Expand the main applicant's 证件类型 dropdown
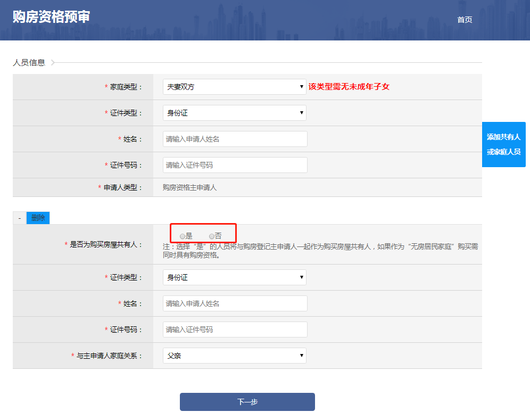This screenshot has width=530, height=420. (x=234, y=113)
